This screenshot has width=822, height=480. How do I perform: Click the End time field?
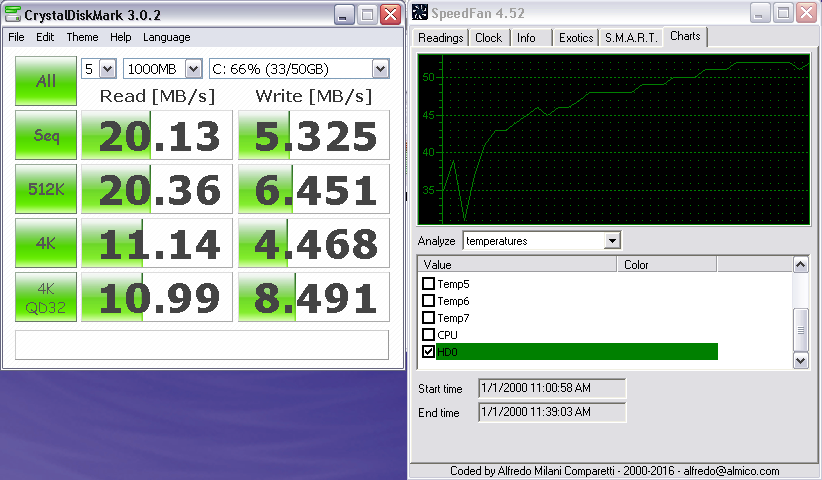pos(552,412)
